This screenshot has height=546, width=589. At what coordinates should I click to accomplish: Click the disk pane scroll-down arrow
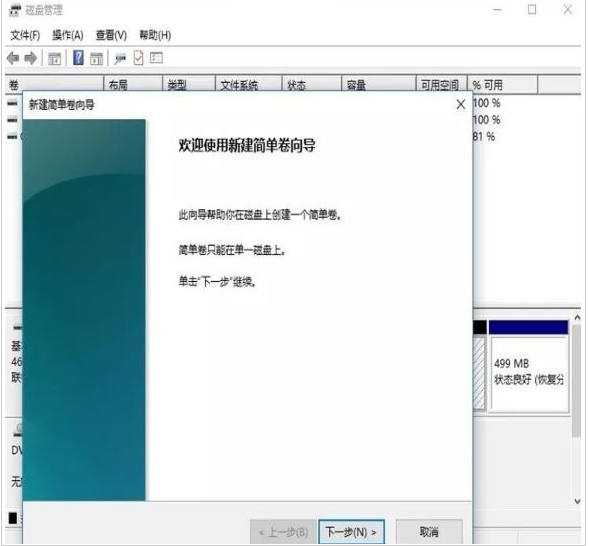(577, 501)
